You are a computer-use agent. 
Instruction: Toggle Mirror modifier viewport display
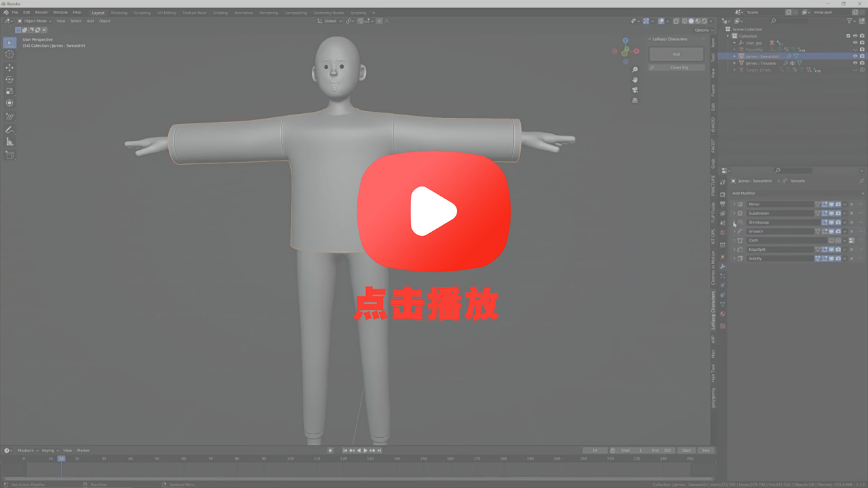pyautogui.click(x=831, y=204)
